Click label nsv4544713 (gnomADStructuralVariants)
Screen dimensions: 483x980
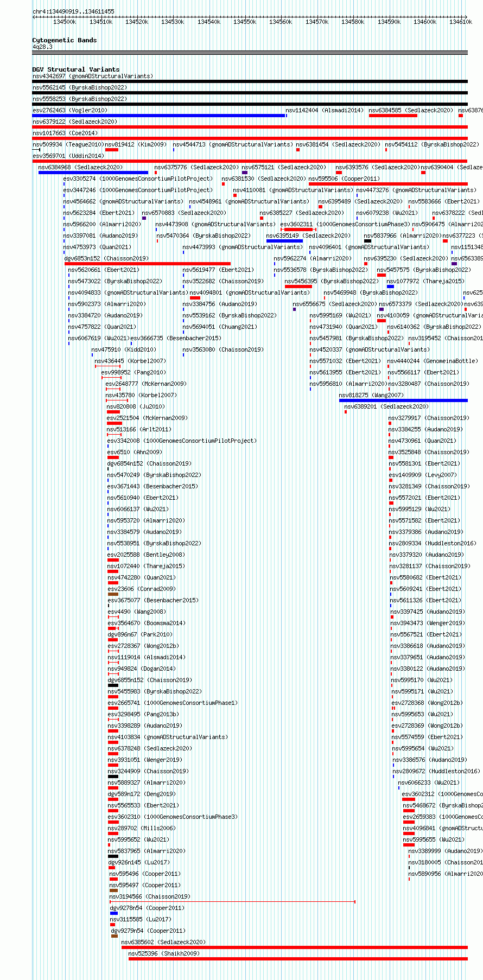233,144
